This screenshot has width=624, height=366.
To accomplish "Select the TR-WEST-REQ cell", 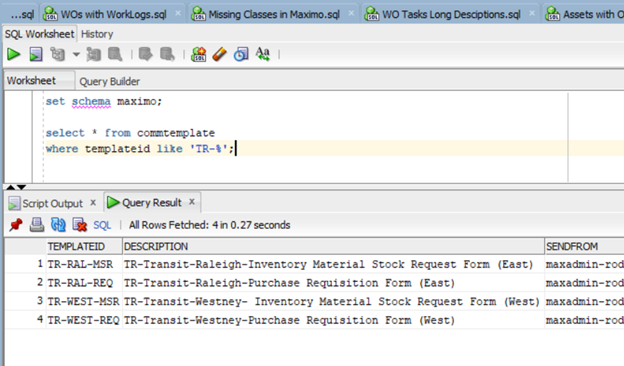I will click(84, 321).
